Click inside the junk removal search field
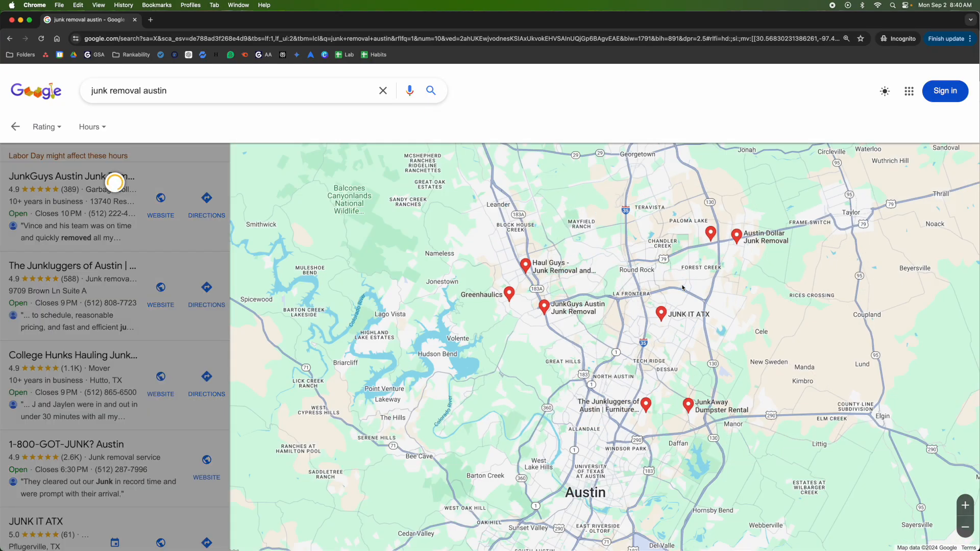This screenshot has height=551, width=980. point(230,91)
